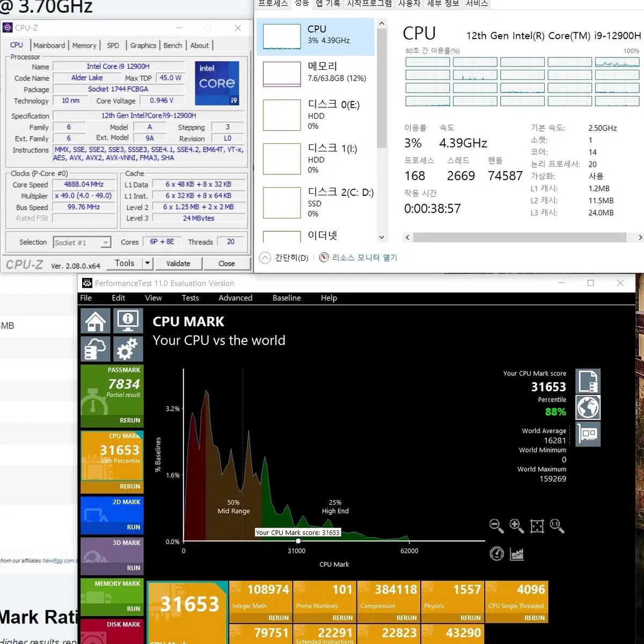Screen dimensions: 644x644
Task: Zoom out of the CPU Mark chart
Action: point(496,526)
